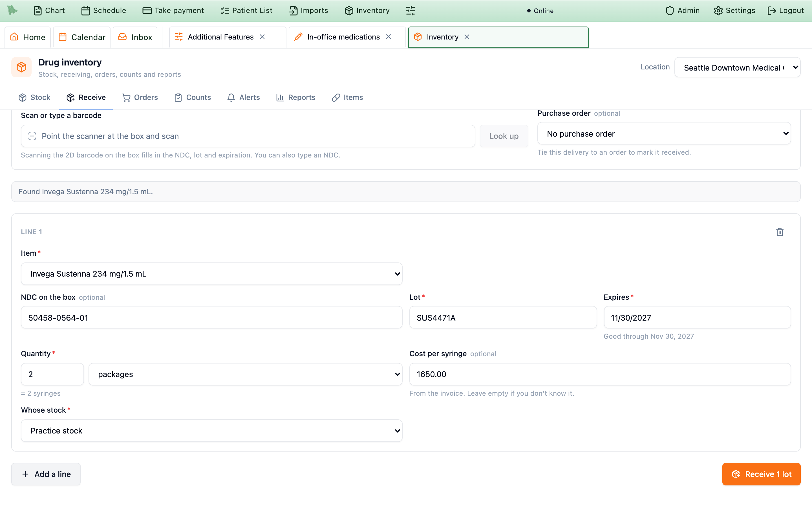812x508 pixels.
Task: Go to the Stock sub-tab
Action: point(35,97)
